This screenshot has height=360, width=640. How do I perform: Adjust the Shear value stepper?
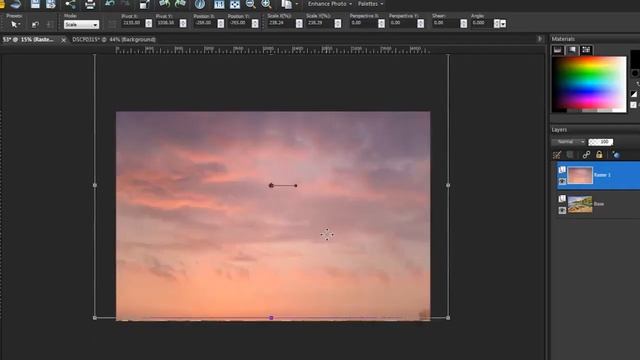coord(463,23)
